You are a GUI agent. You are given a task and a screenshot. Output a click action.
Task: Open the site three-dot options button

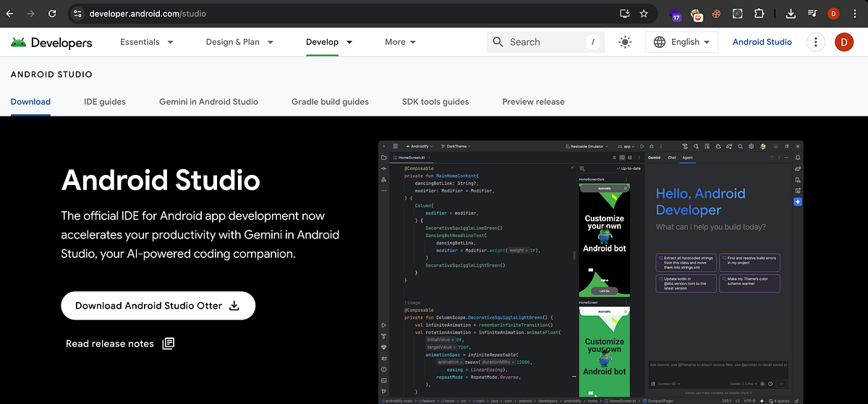pos(816,42)
